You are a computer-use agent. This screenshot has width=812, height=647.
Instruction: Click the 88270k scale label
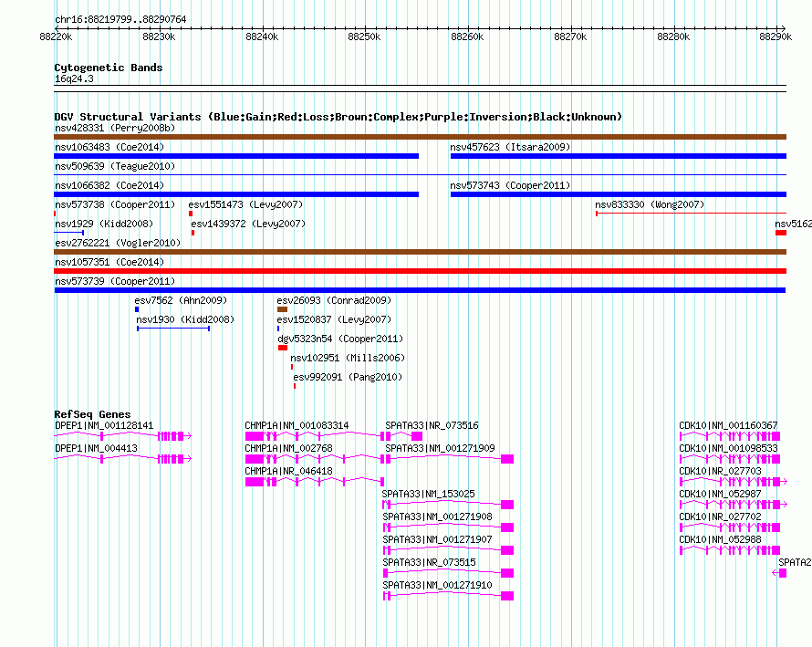coord(570,37)
